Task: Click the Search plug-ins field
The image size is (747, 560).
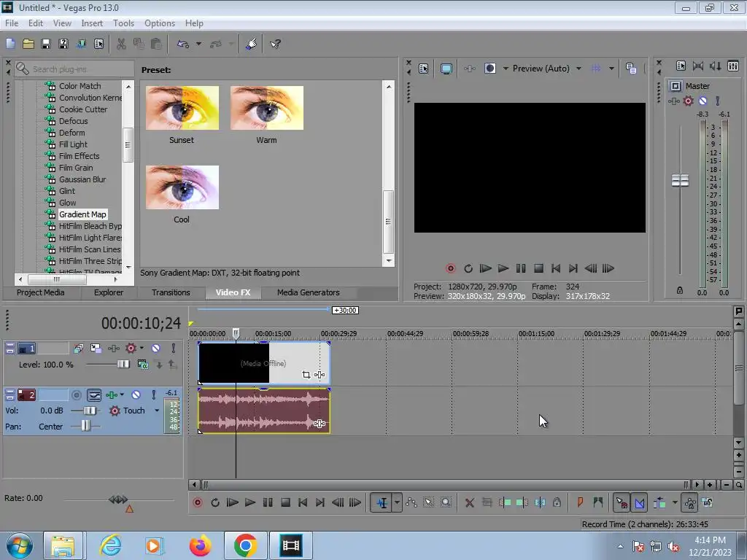Action: 74,69
